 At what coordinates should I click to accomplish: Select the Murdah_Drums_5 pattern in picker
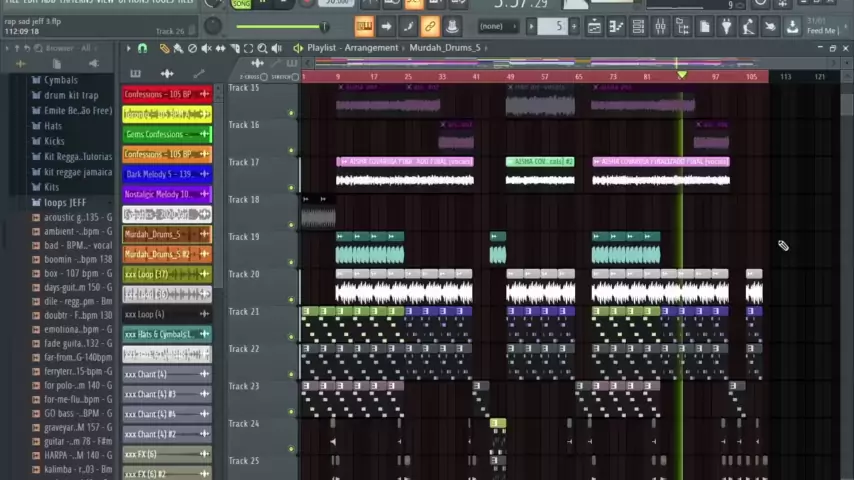[x=166, y=234]
